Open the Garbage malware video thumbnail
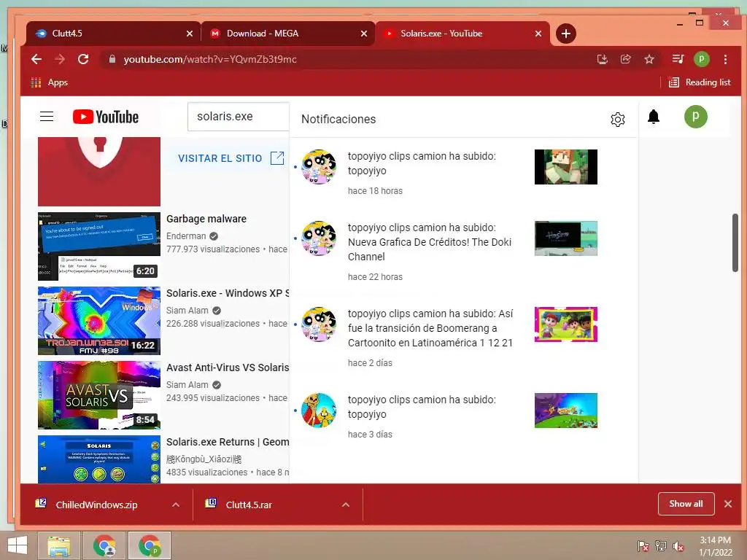This screenshot has width=747, height=560. pyautogui.click(x=99, y=246)
